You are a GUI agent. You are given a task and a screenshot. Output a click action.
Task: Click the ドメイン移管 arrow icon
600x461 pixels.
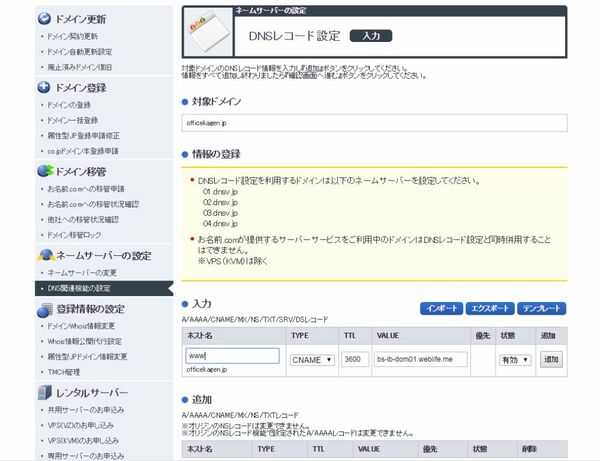pyautogui.click(x=45, y=171)
